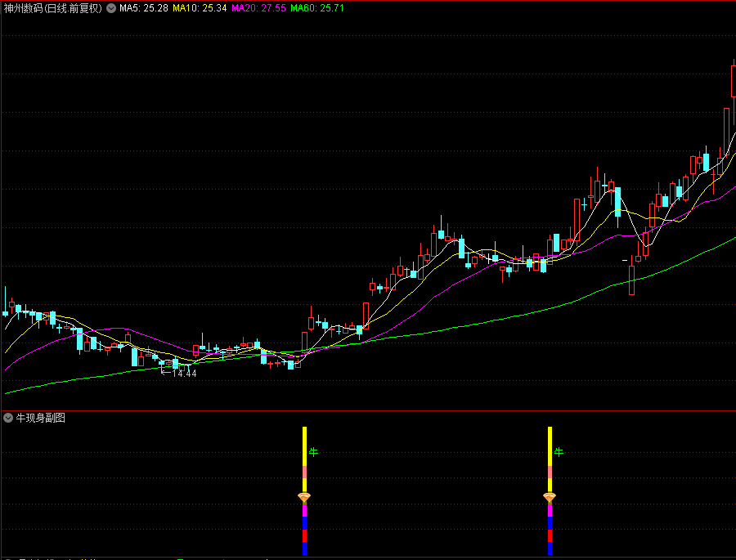The width and height of the screenshot is (736, 560).
Task: Select the MA10: 25.34 indicator label
Action: click(x=200, y=8)
